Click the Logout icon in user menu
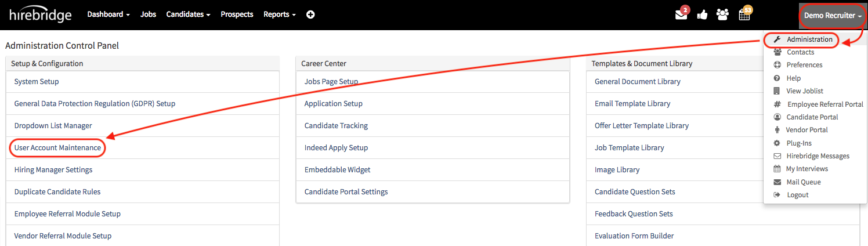868x246 pixels. point(777,195)
